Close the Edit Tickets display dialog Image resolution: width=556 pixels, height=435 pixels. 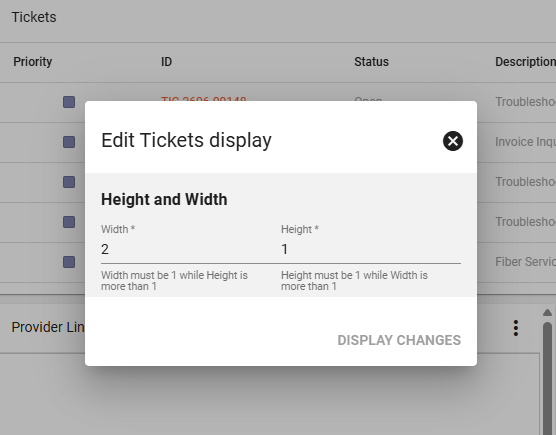click(453, 141)
